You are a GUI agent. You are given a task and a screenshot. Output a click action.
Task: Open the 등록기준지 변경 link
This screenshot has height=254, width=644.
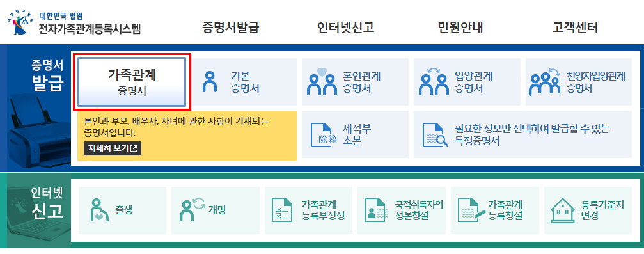click(602, 210)
